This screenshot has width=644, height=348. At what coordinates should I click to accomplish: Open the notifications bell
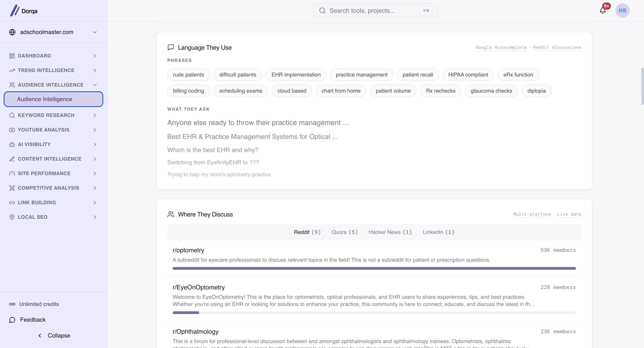(603, 11)
